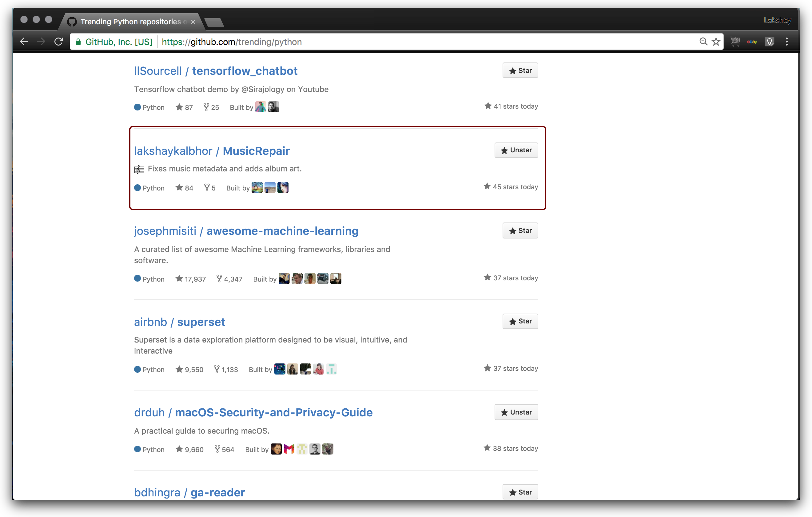Unstar macOS-Security-and-Privacy-Guide repository
The image size is (812, 517).
(516, 412)
